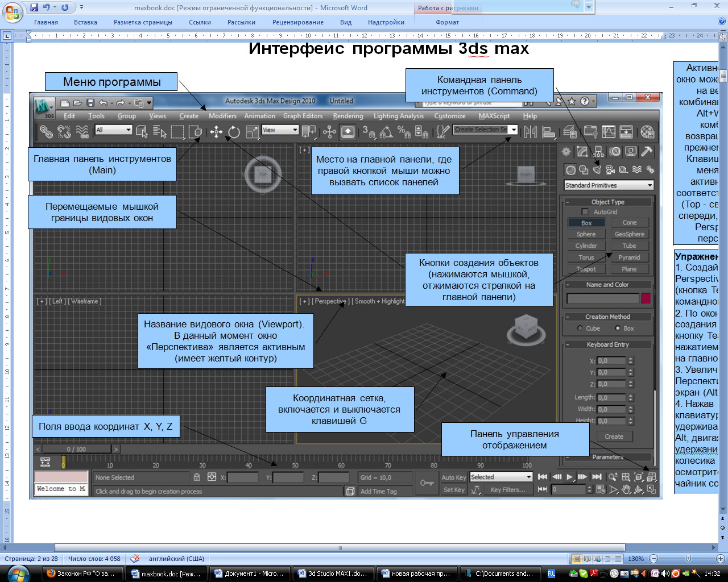Choose the Select Object arrow tool
This screenshot has height=582, width=728.
coord(142,132)
